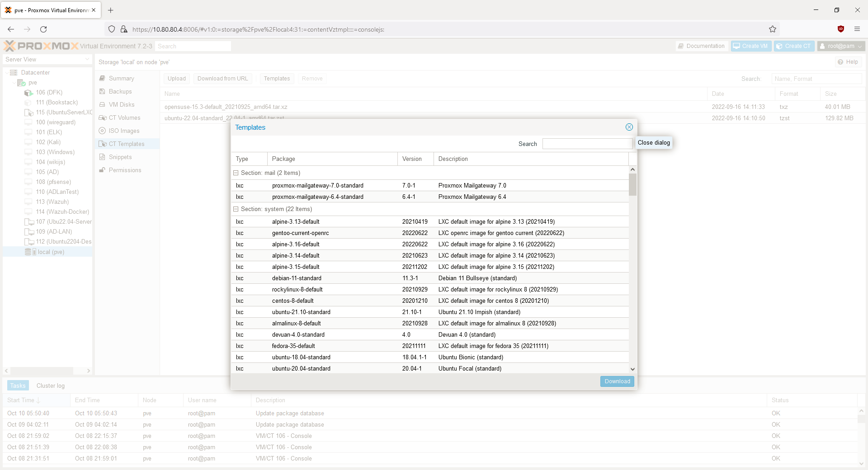Reload the page in the browser
The height and width of the screenshot is (470, 868).
point(43,29)
